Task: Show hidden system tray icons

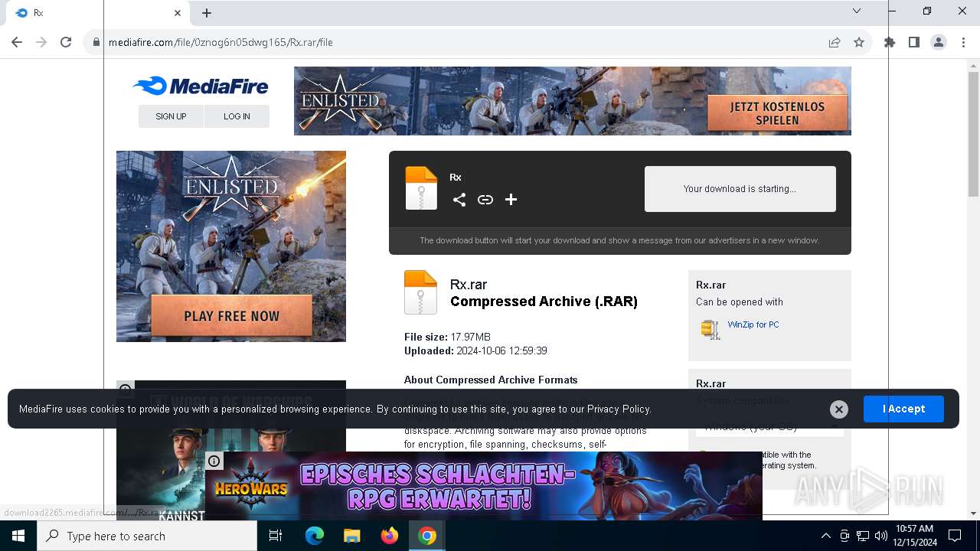Action: (x=825, y=536)
